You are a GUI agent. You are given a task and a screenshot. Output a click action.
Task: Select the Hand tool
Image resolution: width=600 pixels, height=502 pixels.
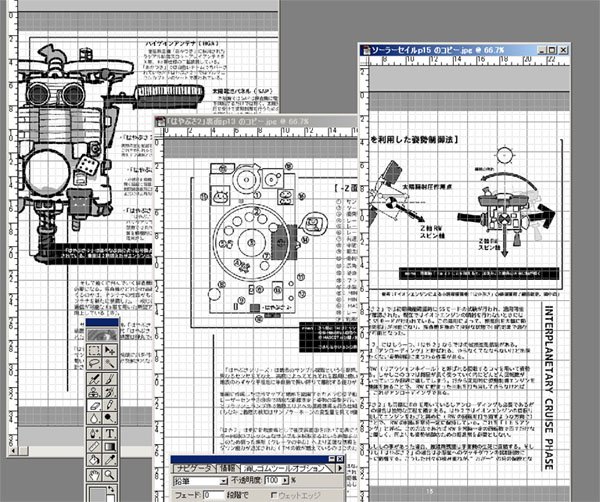click(x=94, y=475)
